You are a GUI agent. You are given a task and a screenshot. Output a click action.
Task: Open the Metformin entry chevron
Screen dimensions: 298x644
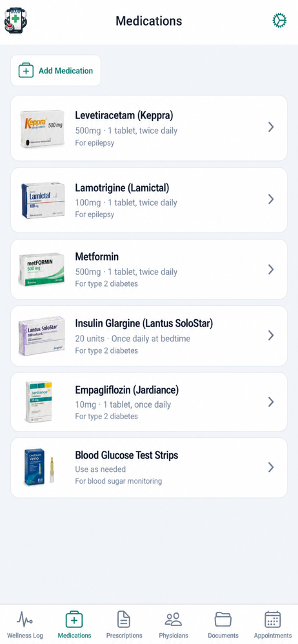271,269
